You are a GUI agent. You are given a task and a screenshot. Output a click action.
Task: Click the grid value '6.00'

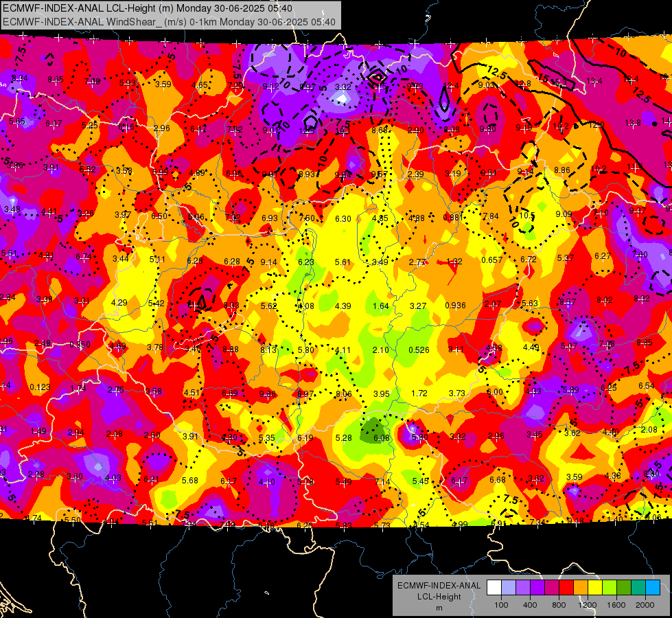[x=495, y=392]
